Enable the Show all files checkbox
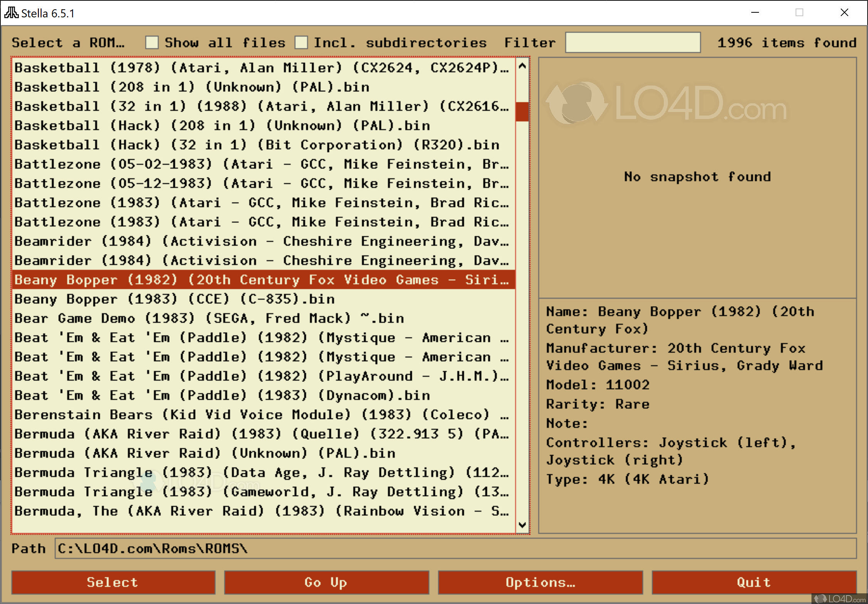 152,42
